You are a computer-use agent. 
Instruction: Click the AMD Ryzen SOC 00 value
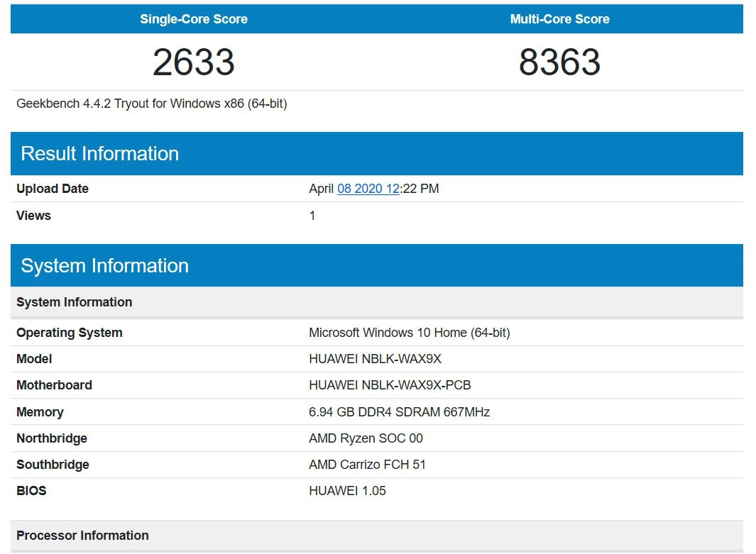click(x=366, y=438)
